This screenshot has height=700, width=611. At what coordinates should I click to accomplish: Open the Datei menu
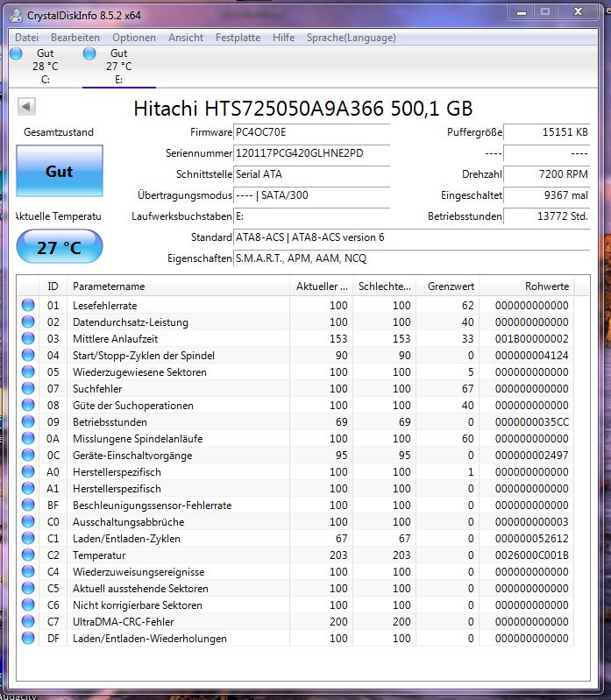coord(26,38)
